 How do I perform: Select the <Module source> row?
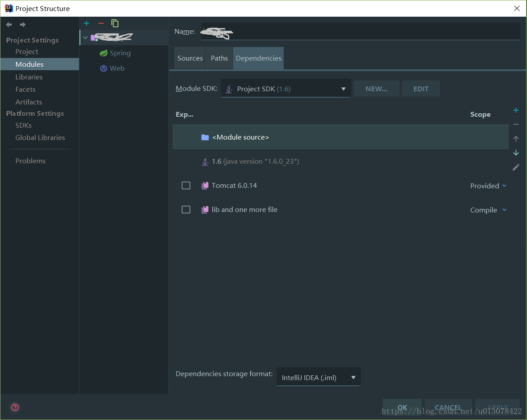pos(340,137)
